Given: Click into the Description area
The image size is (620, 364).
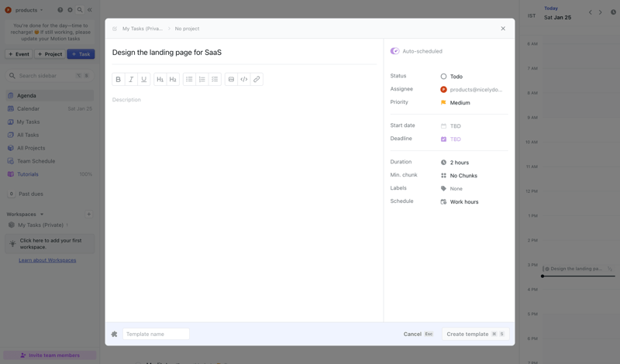Looking at the screenshot, I should click(x=244, y=100).
